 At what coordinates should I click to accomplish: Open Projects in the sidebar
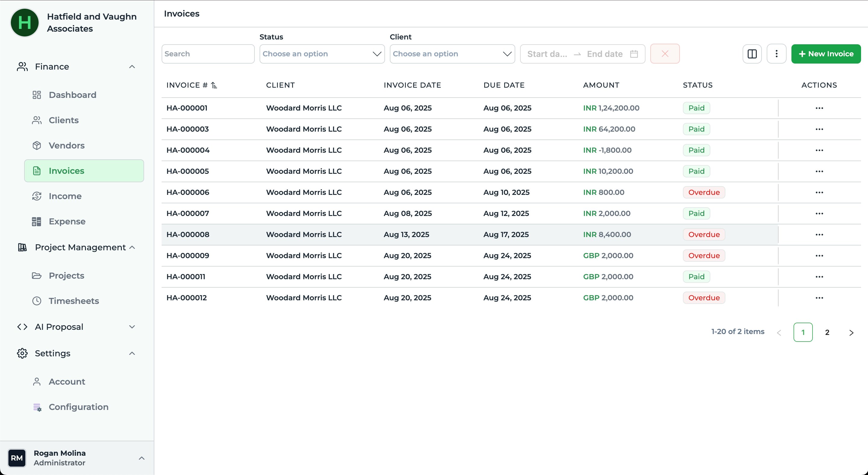click(84, 276)
